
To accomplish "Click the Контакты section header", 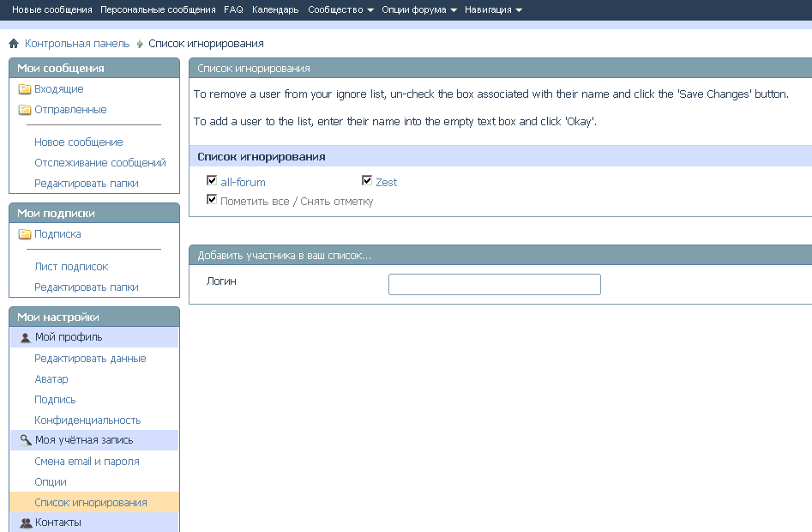I will click(94, 523).
